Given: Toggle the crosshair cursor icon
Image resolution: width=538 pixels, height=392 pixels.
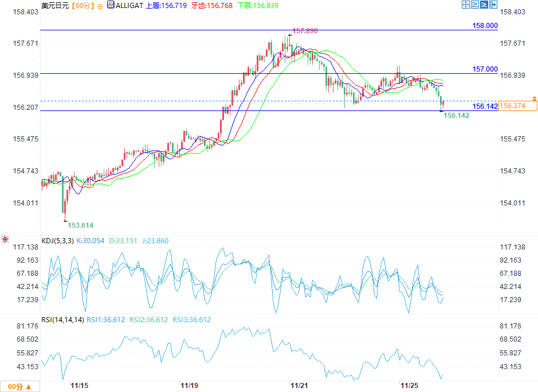Looking at the screenshot, I should (x=466, y=5).
